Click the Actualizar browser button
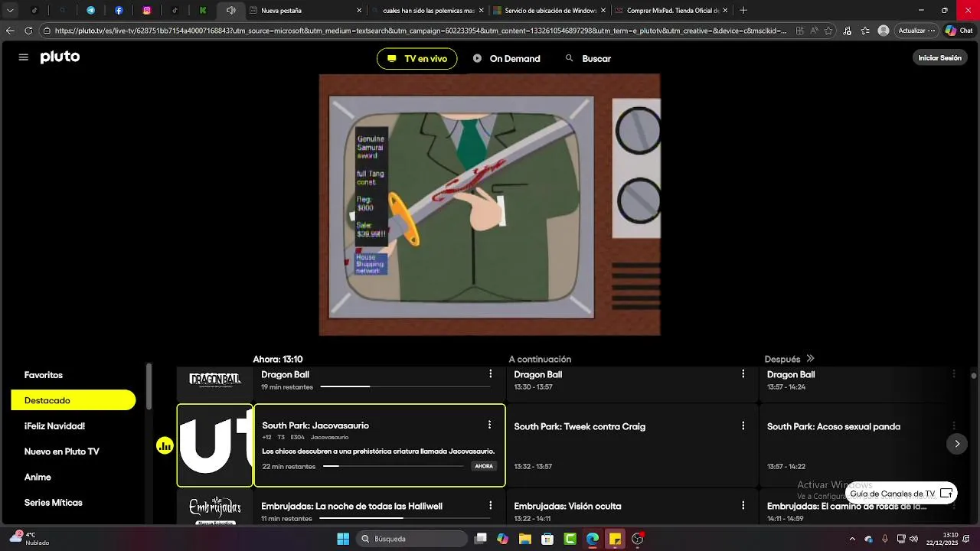 click(x=916, y=31)
